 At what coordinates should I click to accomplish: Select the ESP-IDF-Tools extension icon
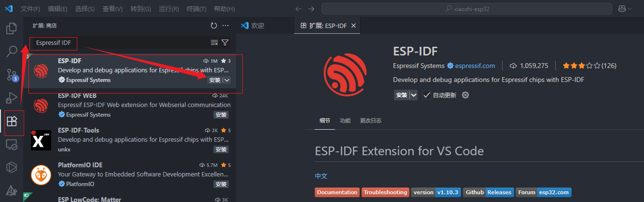(41, 139)
